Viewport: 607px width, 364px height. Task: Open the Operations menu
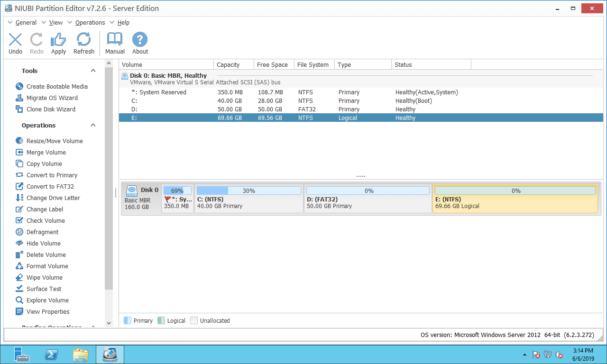tap(90, 23)
